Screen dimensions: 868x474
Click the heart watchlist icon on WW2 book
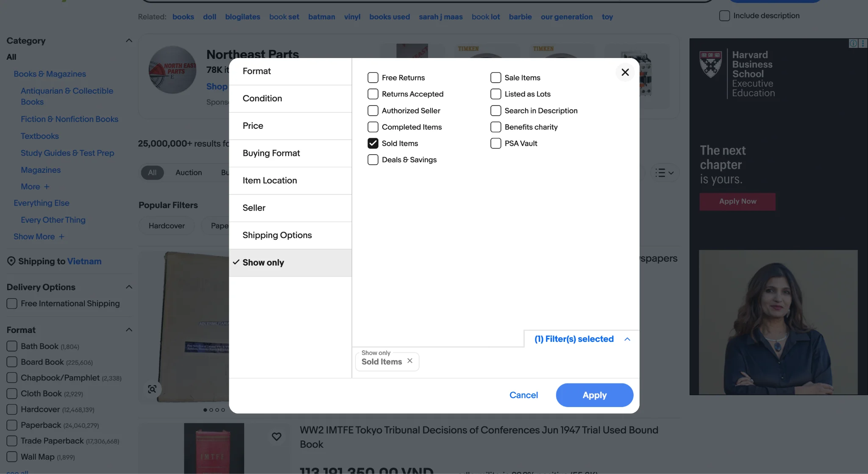click(276, 436)
